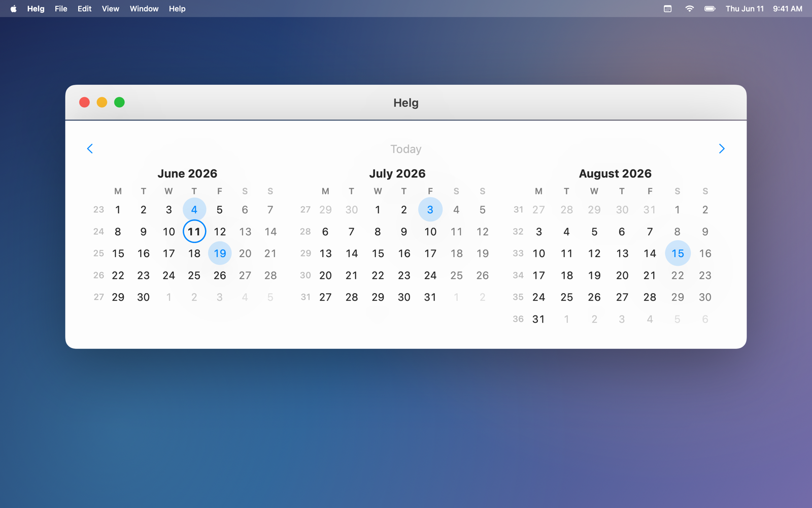Screen dimensions: 812x508
Task: Click the battery icon in menu bar
Action: click(x=710, y=9)
